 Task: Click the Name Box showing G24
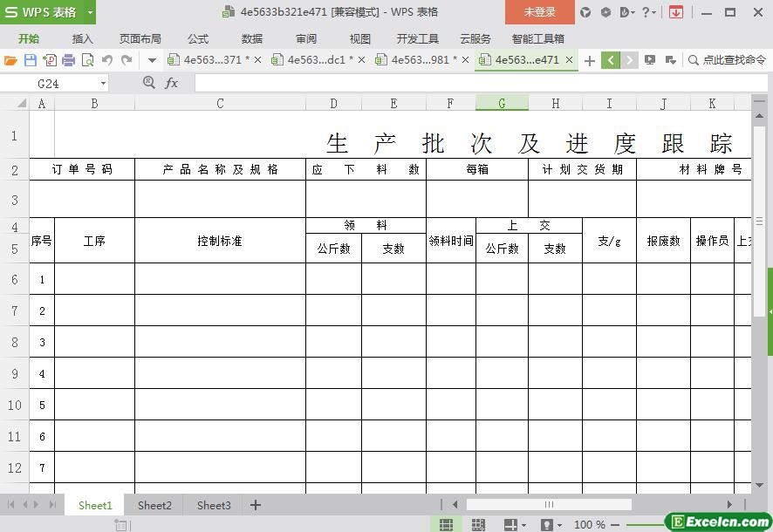pos(48,84)
